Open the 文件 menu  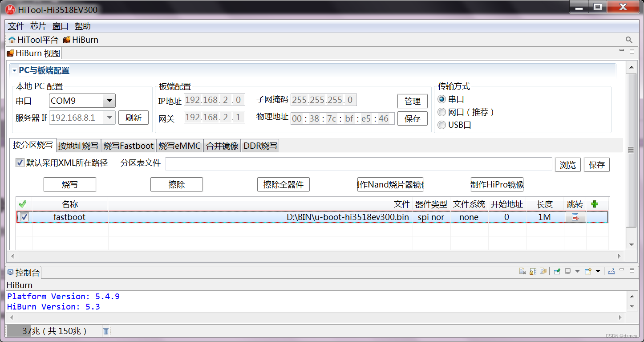(x=16, y=26)
